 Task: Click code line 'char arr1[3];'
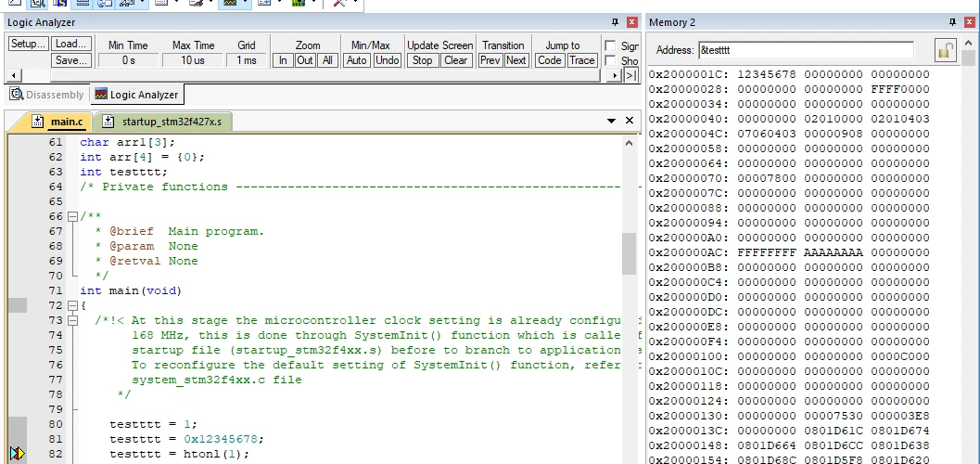(x=128, y=143)
